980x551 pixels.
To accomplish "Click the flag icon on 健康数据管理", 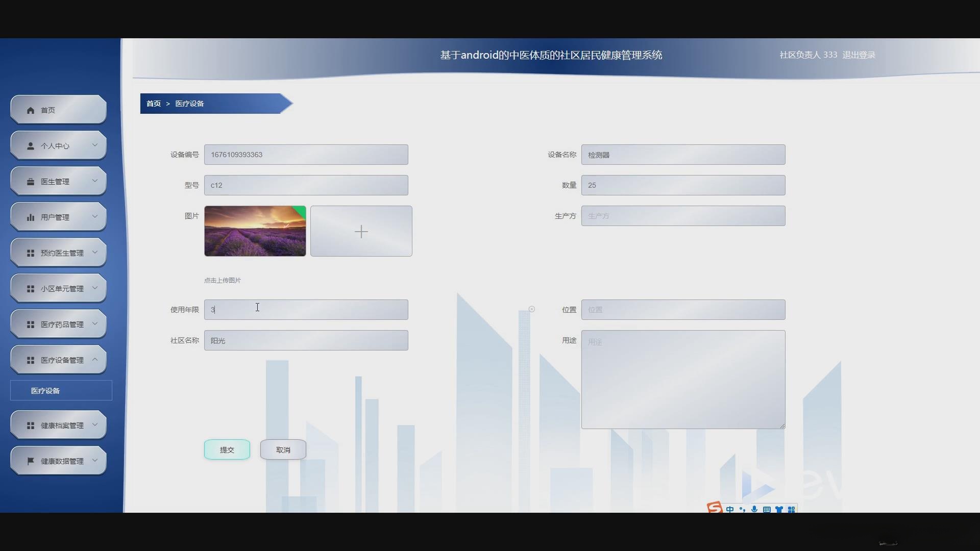I will tap(30, 461).
